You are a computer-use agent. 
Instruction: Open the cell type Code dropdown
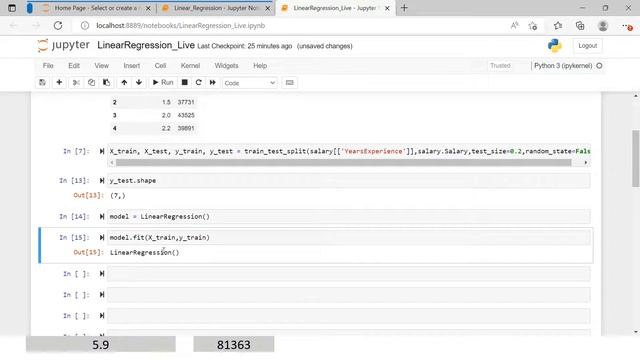(x=249, y=83)
